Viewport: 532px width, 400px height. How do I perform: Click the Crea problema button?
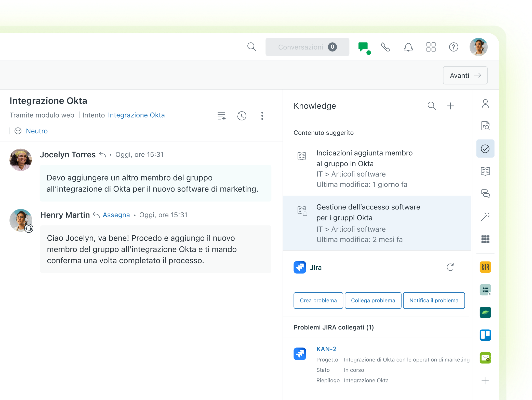318,300
